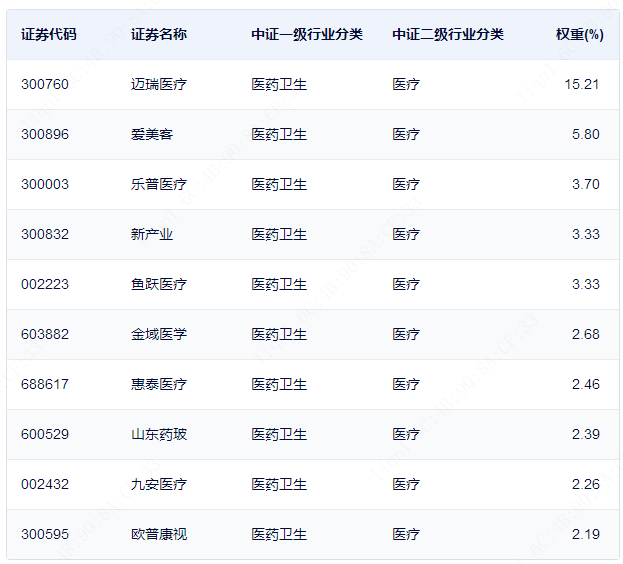Click the 中证二级行业分类 column header
The image size is (623, 564).
tap(448, 35)
